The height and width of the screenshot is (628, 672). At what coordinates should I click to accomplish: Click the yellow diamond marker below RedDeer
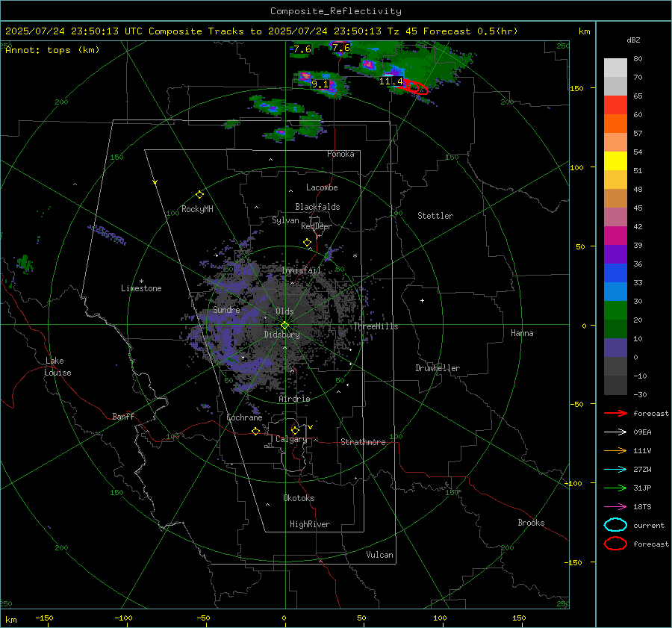pyautogui.click(x=307, y=243)
